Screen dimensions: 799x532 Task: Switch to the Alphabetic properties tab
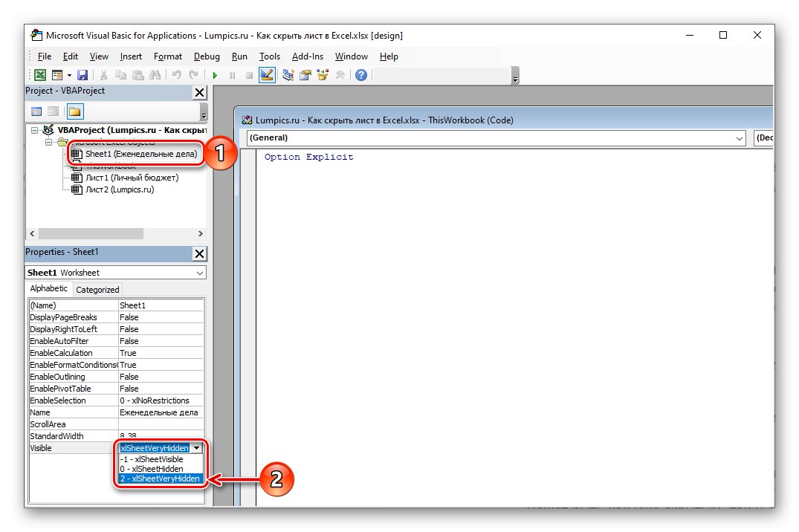point(48,288)
